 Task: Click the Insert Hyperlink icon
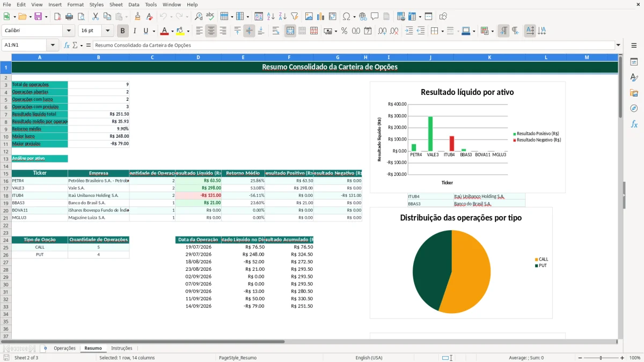point(363,17)
